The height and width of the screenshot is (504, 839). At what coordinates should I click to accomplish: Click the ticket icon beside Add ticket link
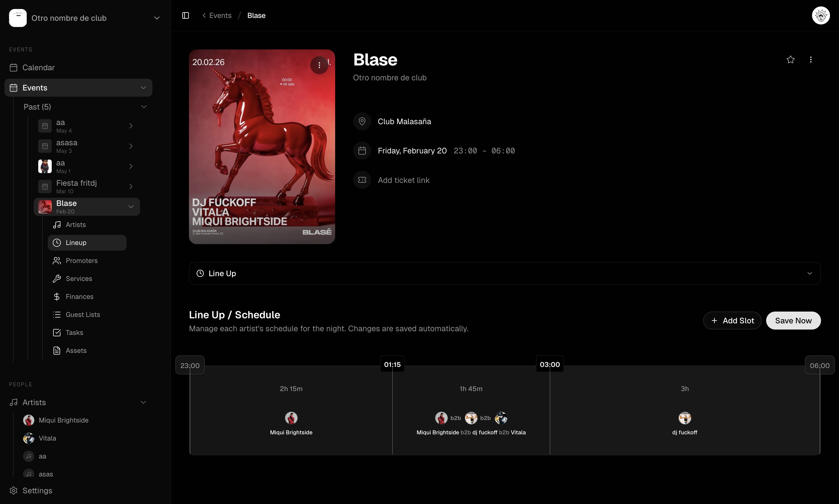point(362,180)
